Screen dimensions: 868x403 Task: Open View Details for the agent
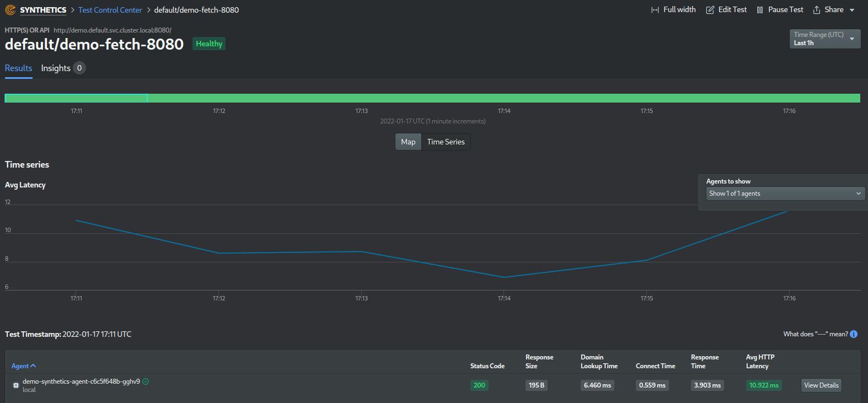point(821,385)
